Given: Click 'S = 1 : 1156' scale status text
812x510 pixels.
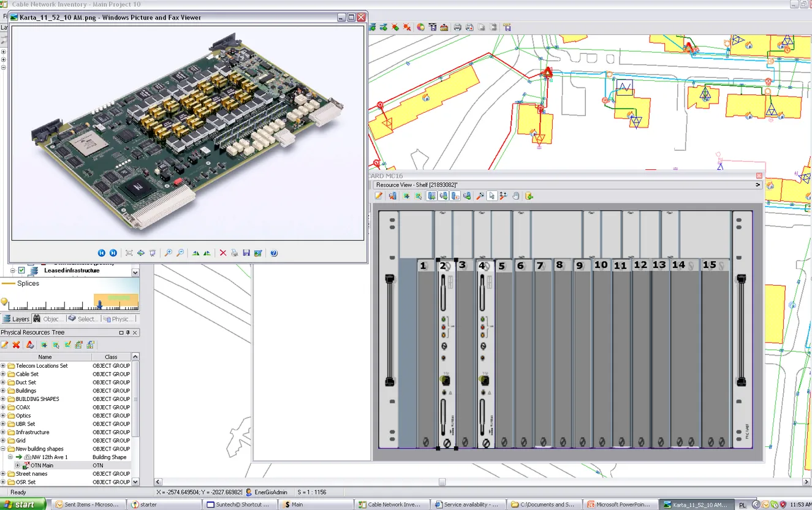Looking at the screenshot, I should (x=312, y=492).
